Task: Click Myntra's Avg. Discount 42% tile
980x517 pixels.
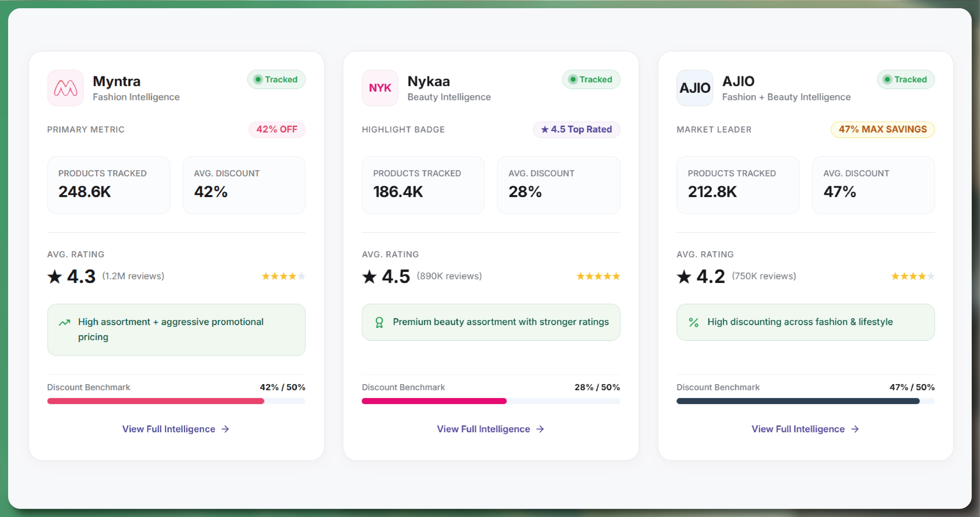Action: click(244, 185)
